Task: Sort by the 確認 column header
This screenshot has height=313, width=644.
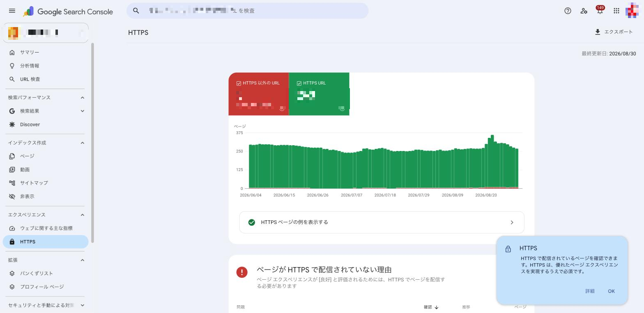Action: pyautogui.click(x=431, y=307)
